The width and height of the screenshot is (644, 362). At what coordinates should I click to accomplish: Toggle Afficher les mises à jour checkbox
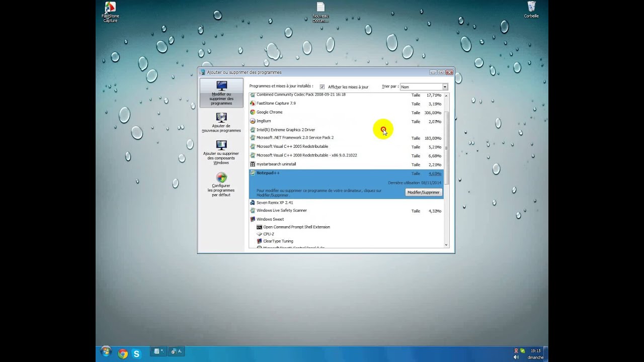point(322,87)
